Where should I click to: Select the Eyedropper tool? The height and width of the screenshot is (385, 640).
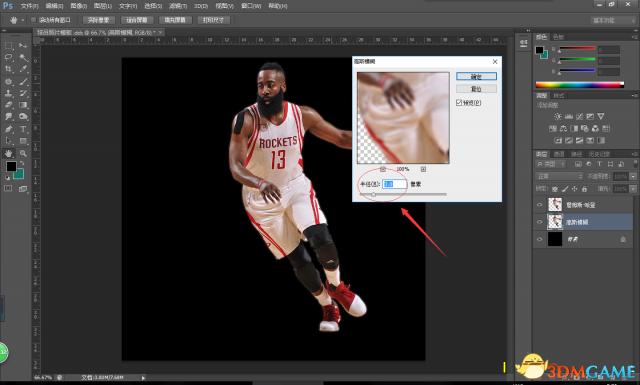click(23, 69)
